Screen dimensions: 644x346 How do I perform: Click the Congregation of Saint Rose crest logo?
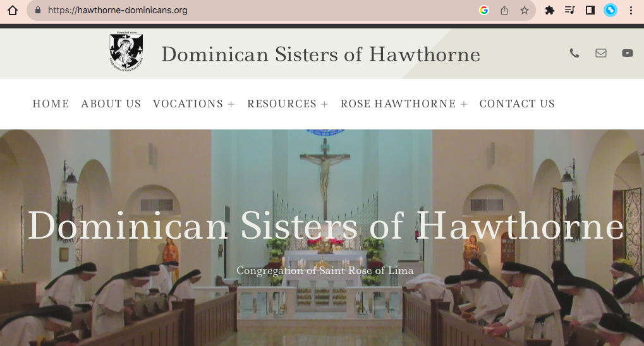coord(126,51)
